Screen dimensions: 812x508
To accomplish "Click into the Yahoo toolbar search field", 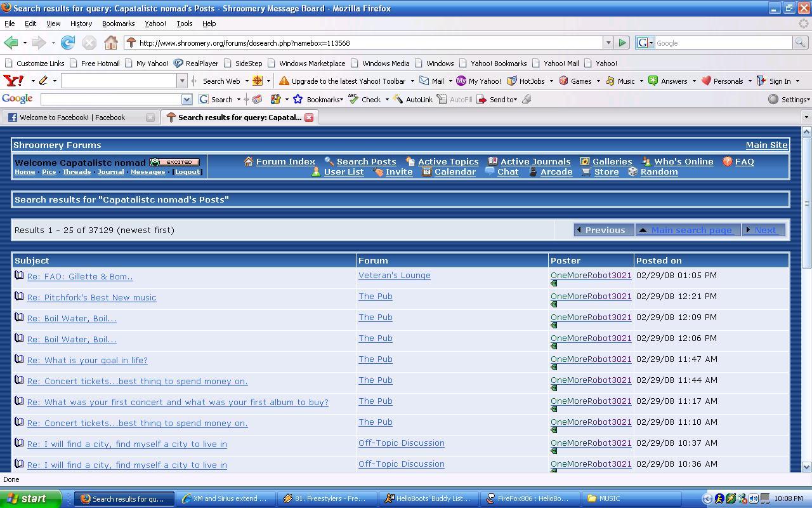I will tap(119, 81).
